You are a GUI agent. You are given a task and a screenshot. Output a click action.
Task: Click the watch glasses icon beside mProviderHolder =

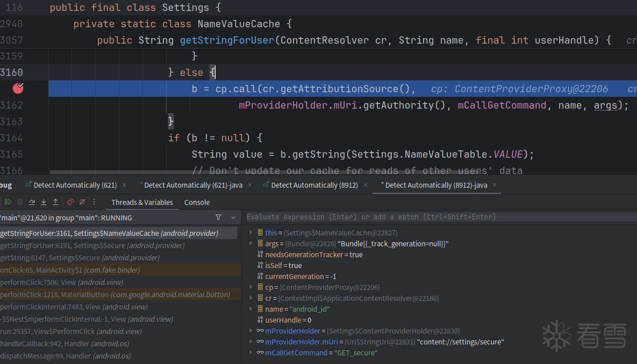click(260, 331)
